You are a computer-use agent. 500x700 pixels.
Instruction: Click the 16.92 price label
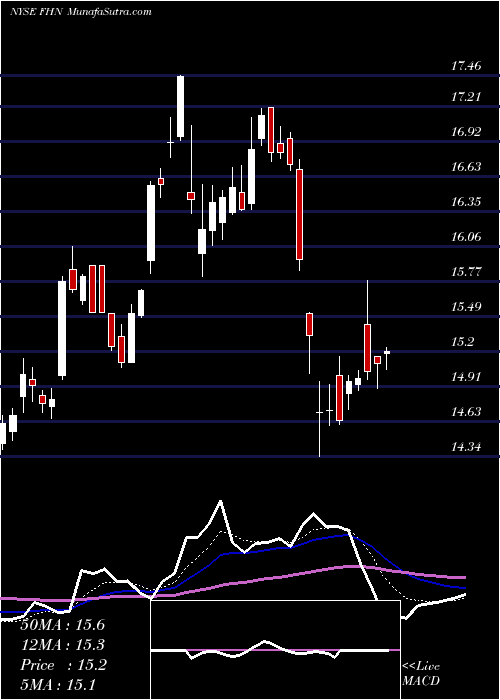point(466,132)
